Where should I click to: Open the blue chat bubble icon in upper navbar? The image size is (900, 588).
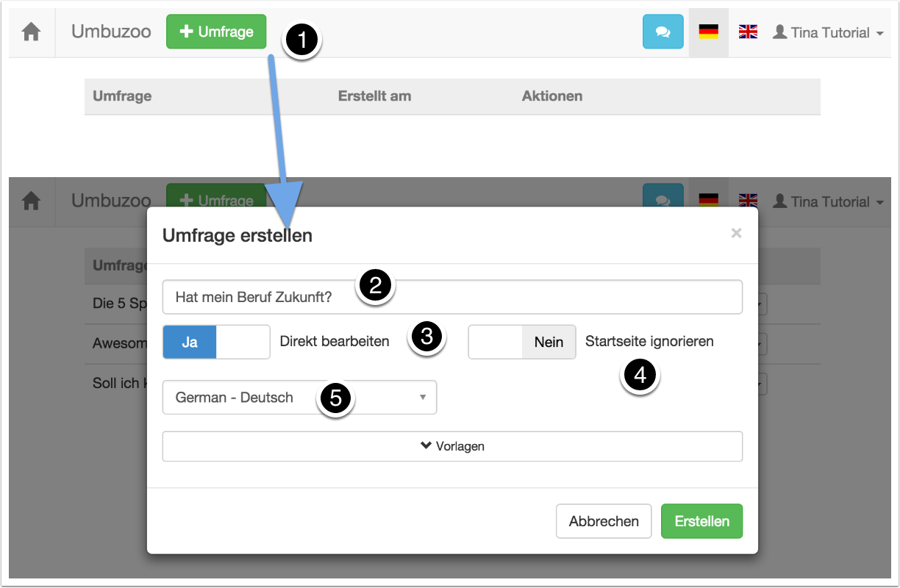pos(662,32)
